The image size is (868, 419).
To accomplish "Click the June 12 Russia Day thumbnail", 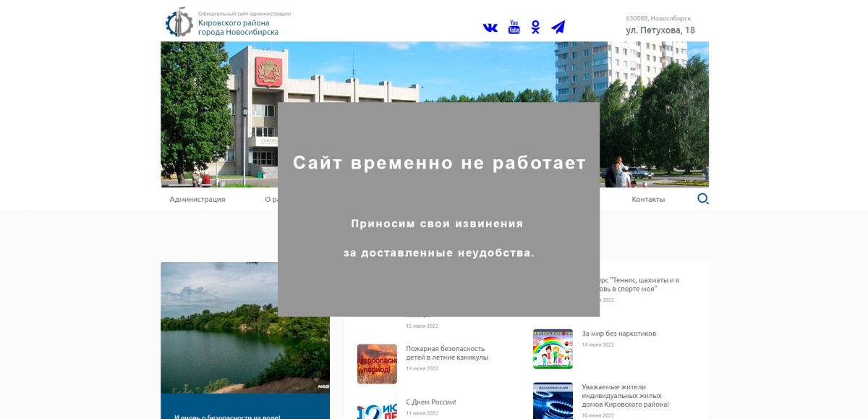I will click(377, 409).
